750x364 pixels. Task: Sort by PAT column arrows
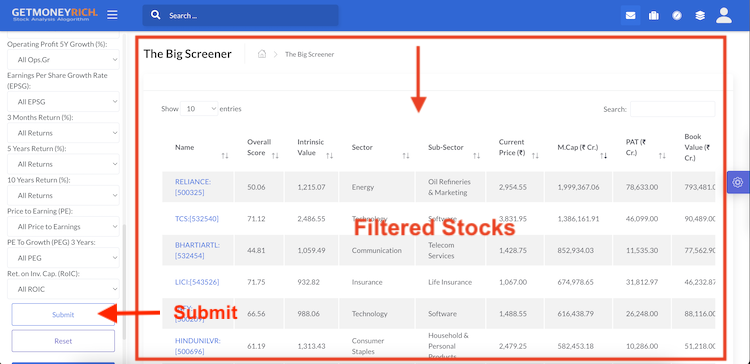coord(662,156)
